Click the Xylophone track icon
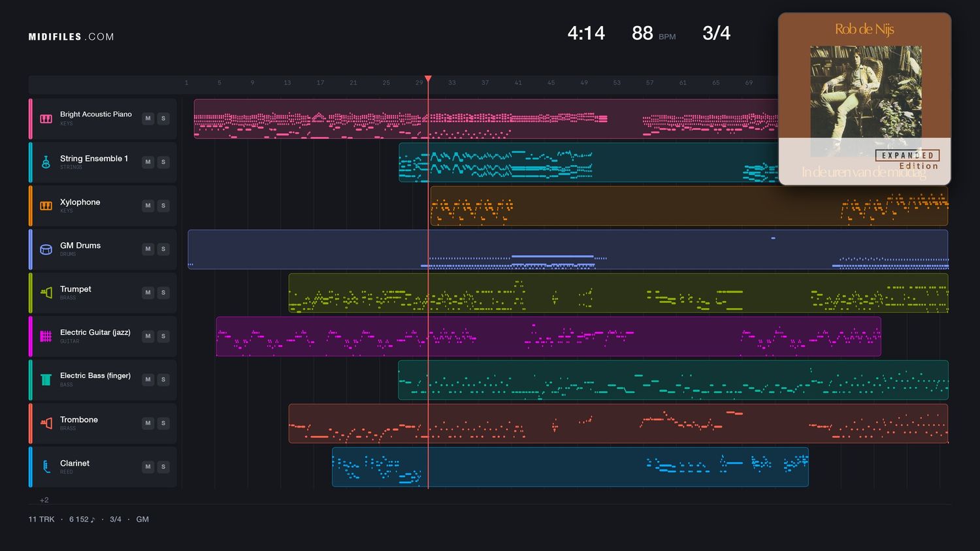980x551 pixels. [x=46, y=206]
